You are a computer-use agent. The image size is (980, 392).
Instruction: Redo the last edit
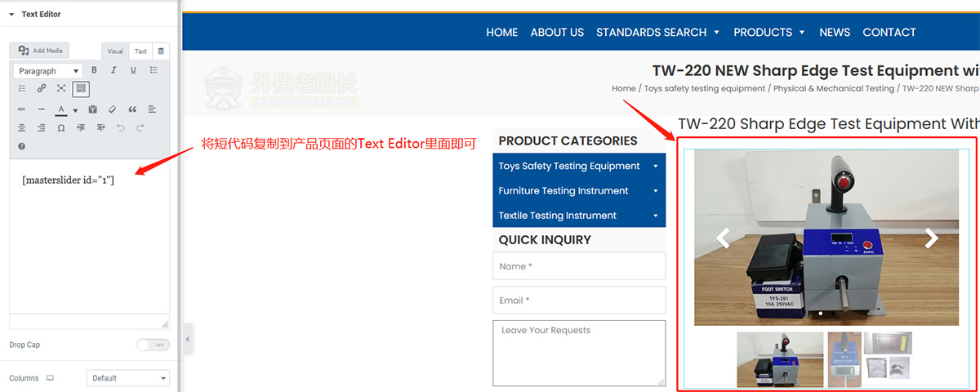140,128
